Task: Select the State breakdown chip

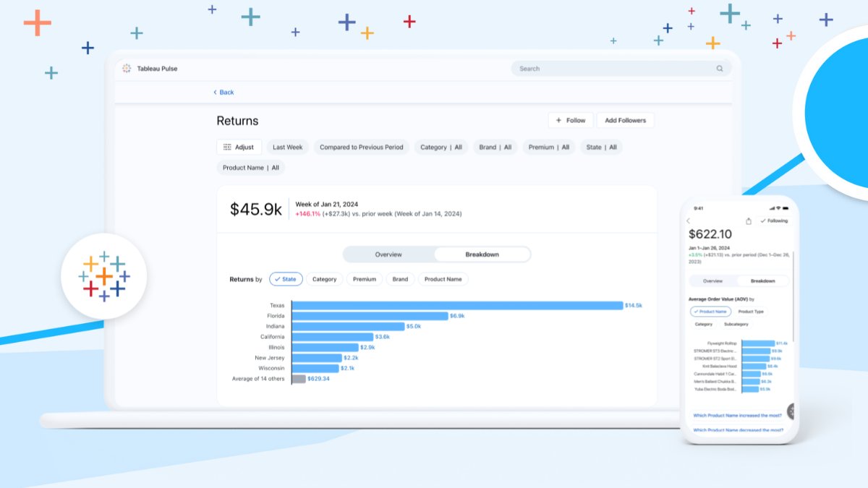Action: click(x=286, y=279)
